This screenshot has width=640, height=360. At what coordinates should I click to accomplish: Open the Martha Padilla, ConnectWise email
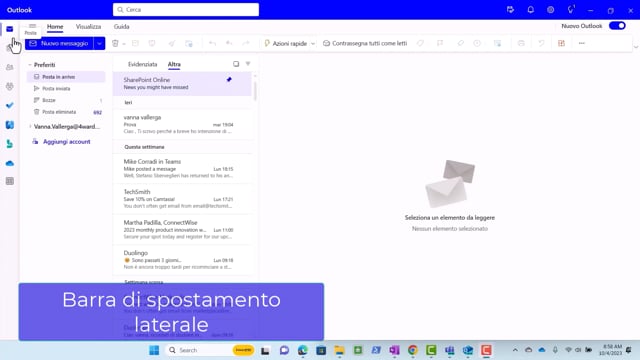[x=182, y=229]
